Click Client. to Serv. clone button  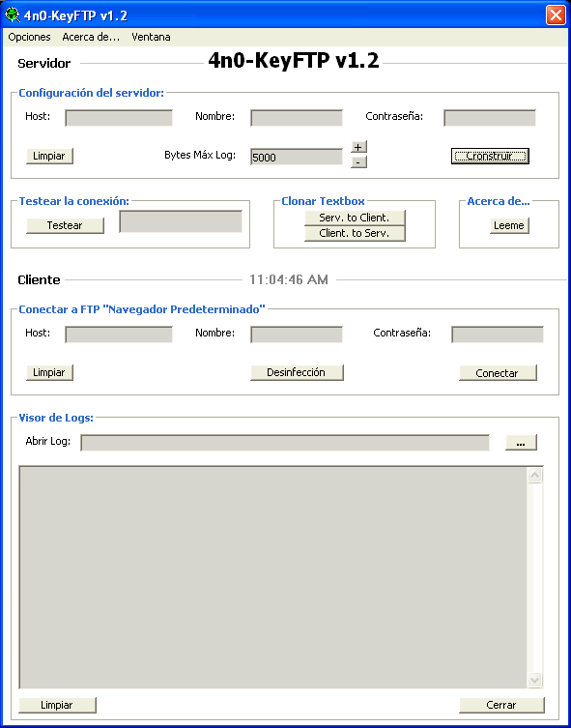point(355,234)
